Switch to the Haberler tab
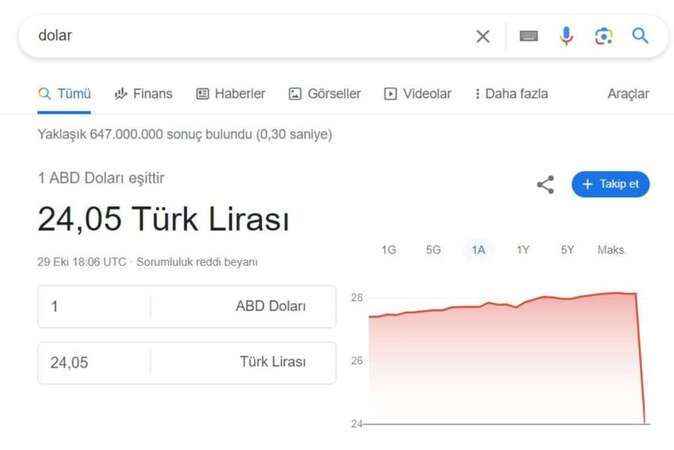The width and height of the screenshot is (674, 450). point(230,94)
